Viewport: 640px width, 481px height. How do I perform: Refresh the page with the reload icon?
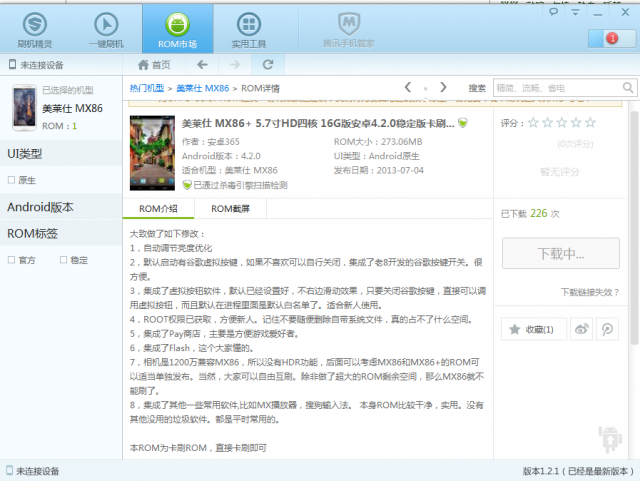click(x=268, y=65)
